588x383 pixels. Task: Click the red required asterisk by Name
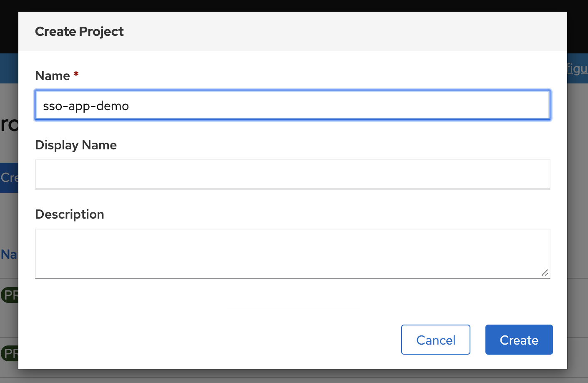pos(76,74)
